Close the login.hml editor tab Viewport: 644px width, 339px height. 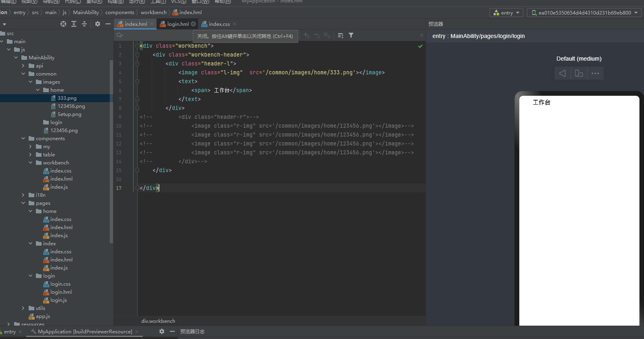(193, 24)
